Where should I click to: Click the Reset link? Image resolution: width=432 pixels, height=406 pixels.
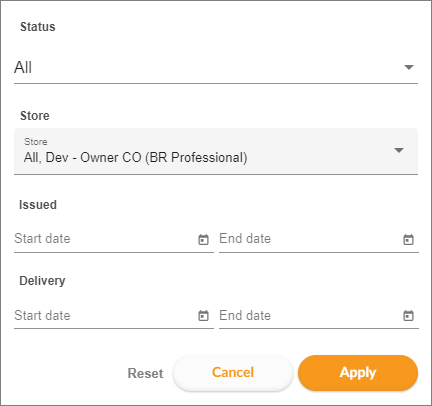coord(145,373)
